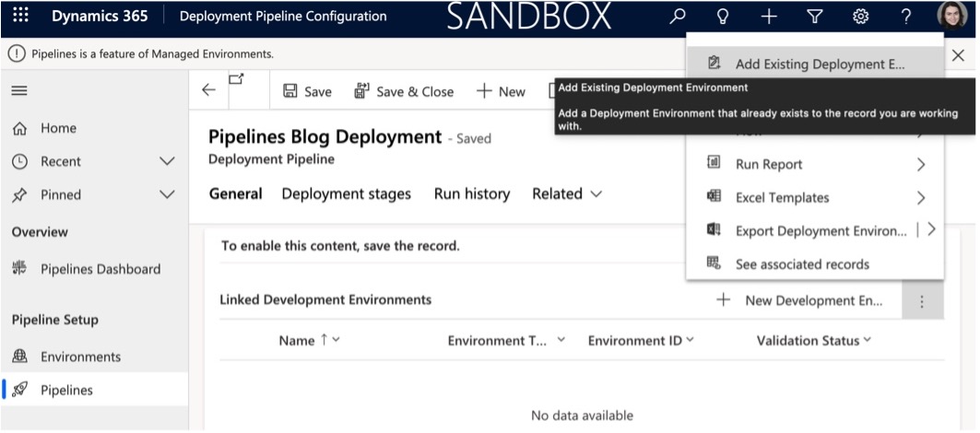The image size is (980, 433).
Task: Switch to Deployment stages tab
Action: pyautogui.click(x=347, y=193)
